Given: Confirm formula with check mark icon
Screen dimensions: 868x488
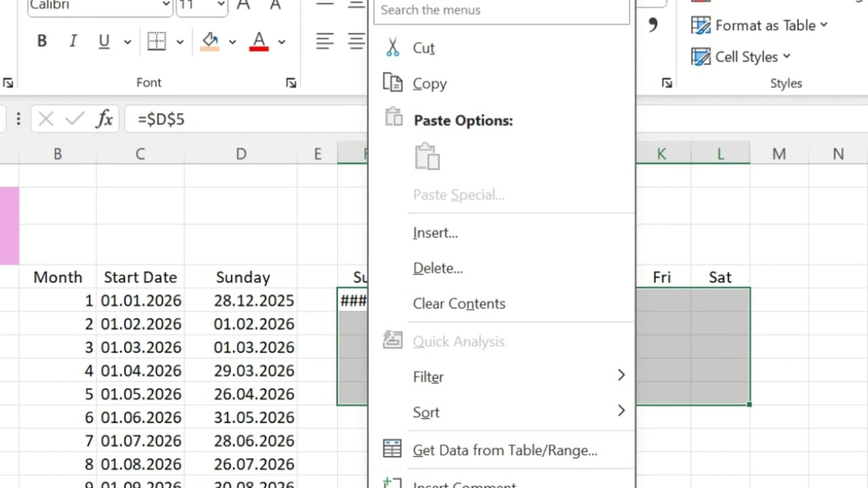Looking at the screenshot, I should [x=75, y=119].
